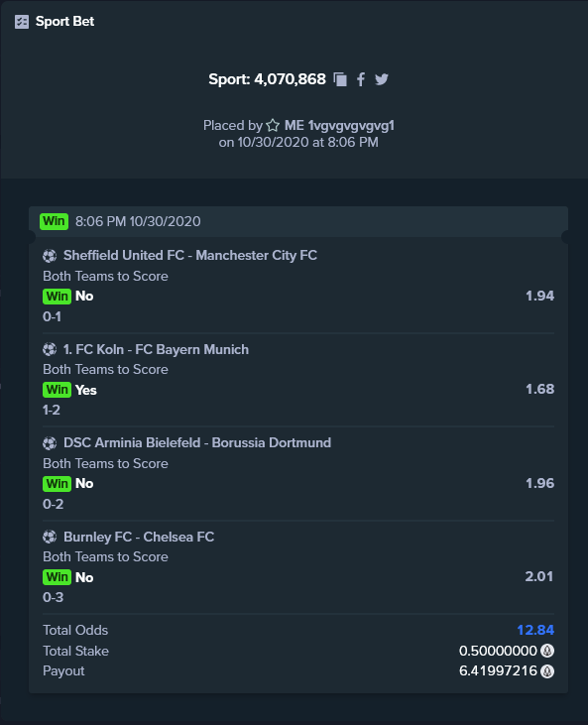Viewport: 588px width, 725px height.
Task: Open DSC Arminia Bielefeld - Borussia Dortmund match
Action: click(x=197, y=443)
